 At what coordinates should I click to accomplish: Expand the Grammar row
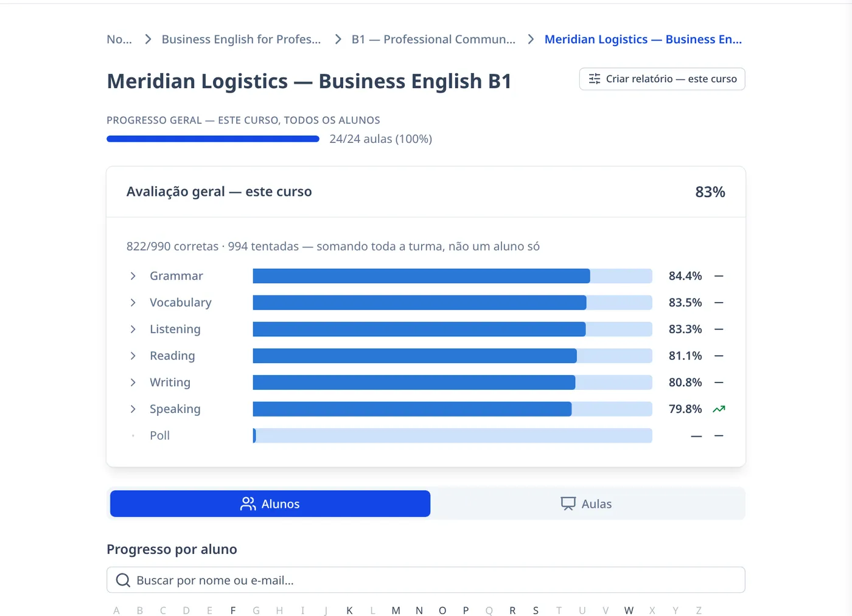pyautogui.click(x=133, y=276)
